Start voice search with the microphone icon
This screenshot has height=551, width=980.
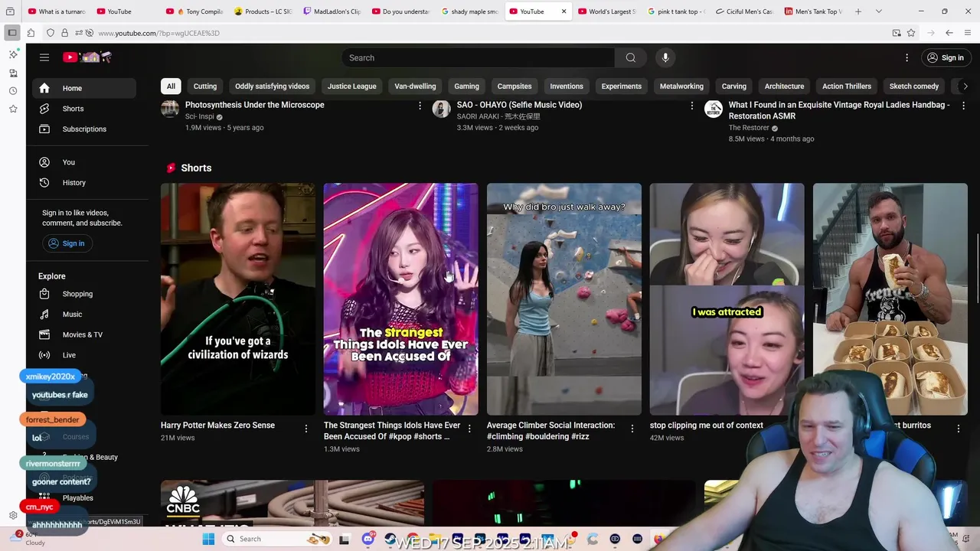pos(665,57)
